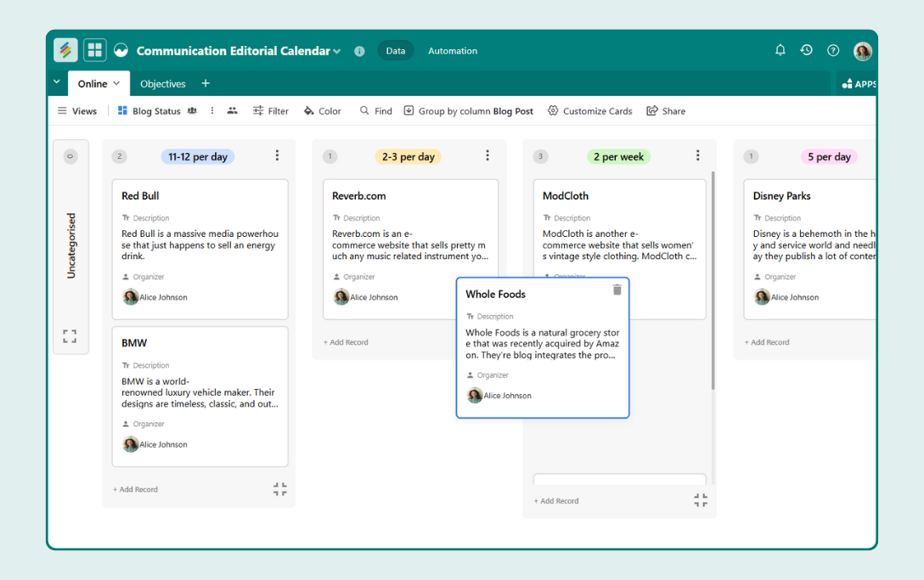Open the 11-12 per day column menu
924x580 pixels.
pyautogui.click(x=277, y=155)
